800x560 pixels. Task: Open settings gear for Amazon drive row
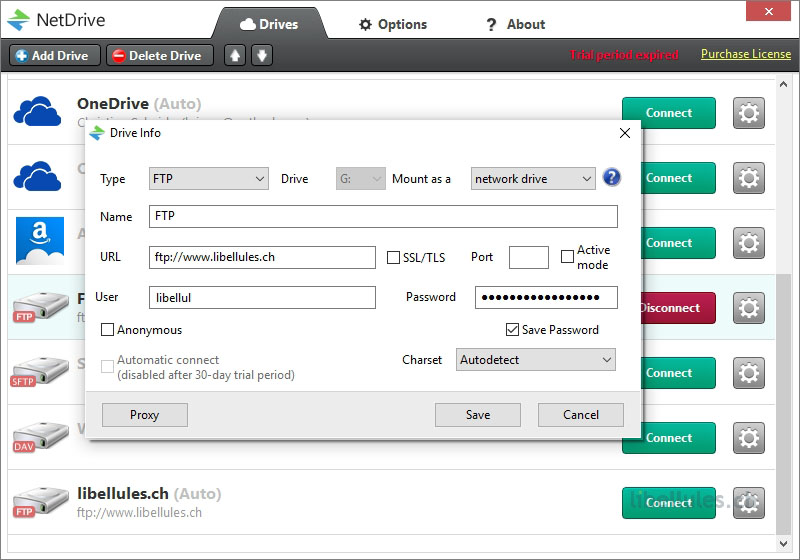tap(748, 243)
